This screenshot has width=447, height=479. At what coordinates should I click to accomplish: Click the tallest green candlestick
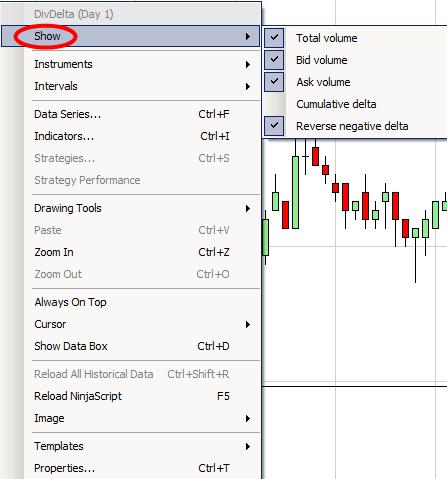(x=295, y=192)
